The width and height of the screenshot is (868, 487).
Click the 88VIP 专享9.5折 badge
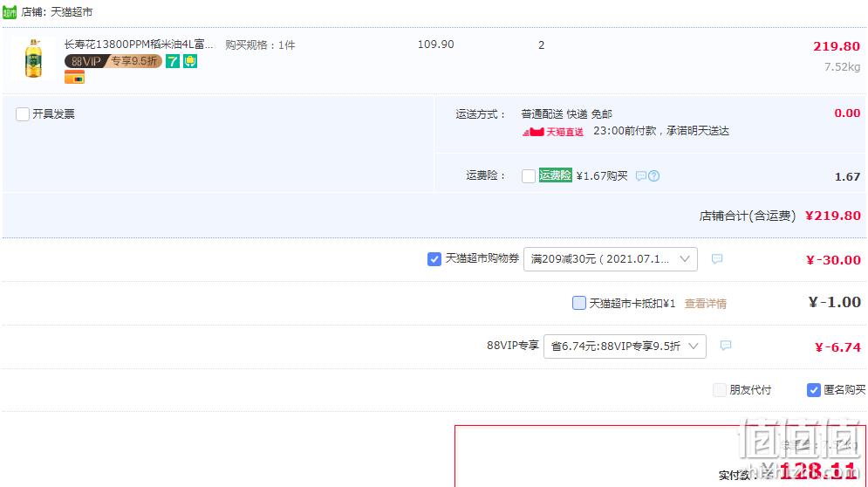click(113, 61)
